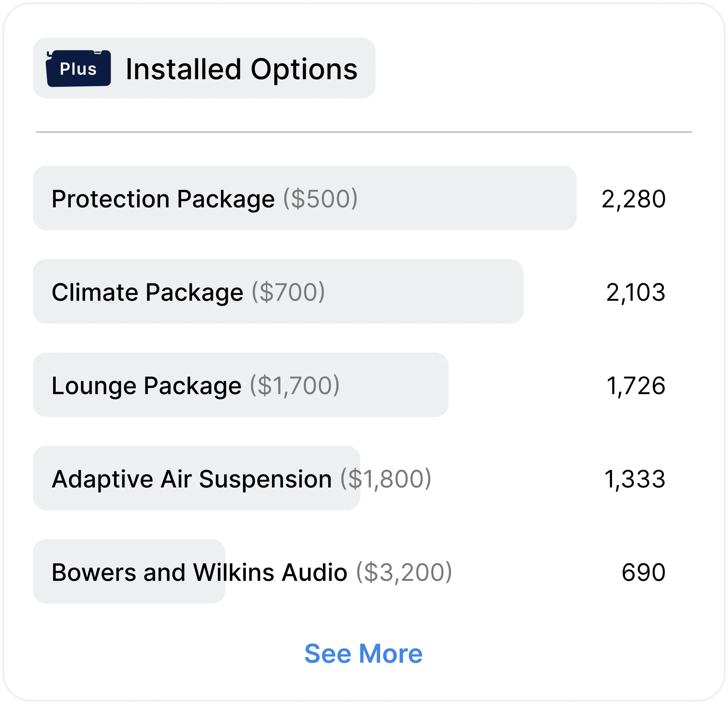The image size is (728, 704).
Task: Select the Adaptive Air Suspension label
Action: click(192, 478)
